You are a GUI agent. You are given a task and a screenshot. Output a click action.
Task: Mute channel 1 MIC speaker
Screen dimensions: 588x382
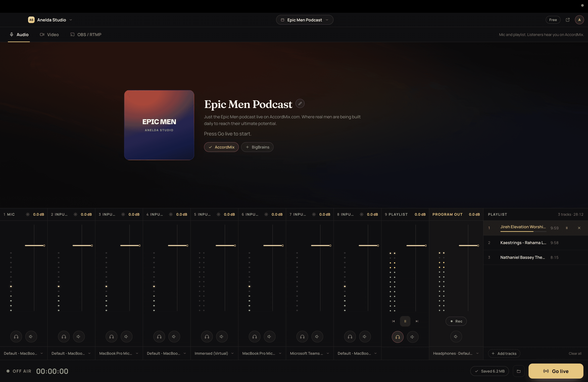[x=31, y=337]
